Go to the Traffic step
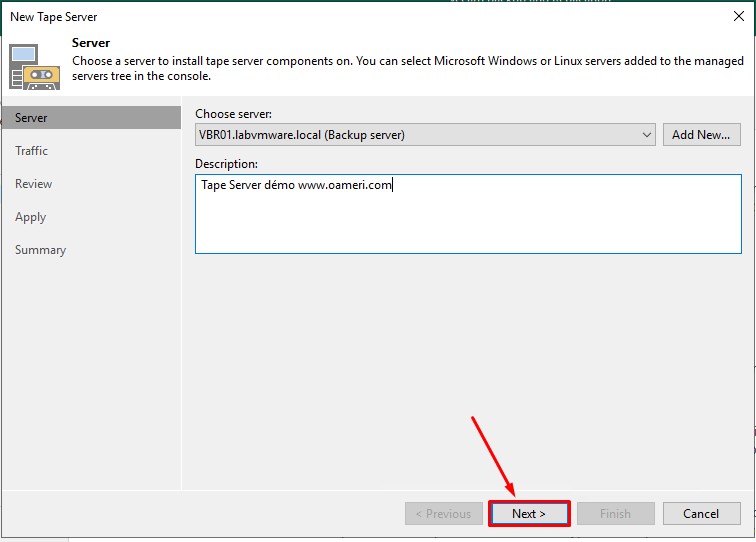 pos(31,151)
